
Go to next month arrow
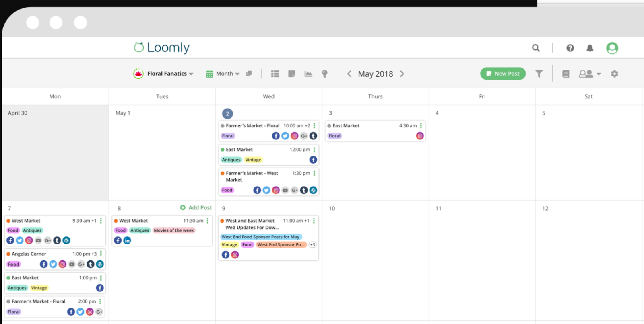[x=402, y=74]
